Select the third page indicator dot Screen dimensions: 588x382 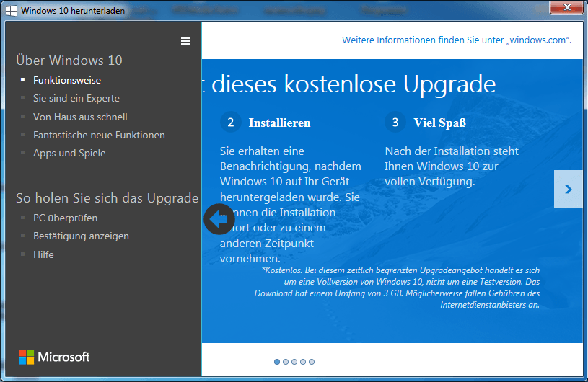(294, 362)
